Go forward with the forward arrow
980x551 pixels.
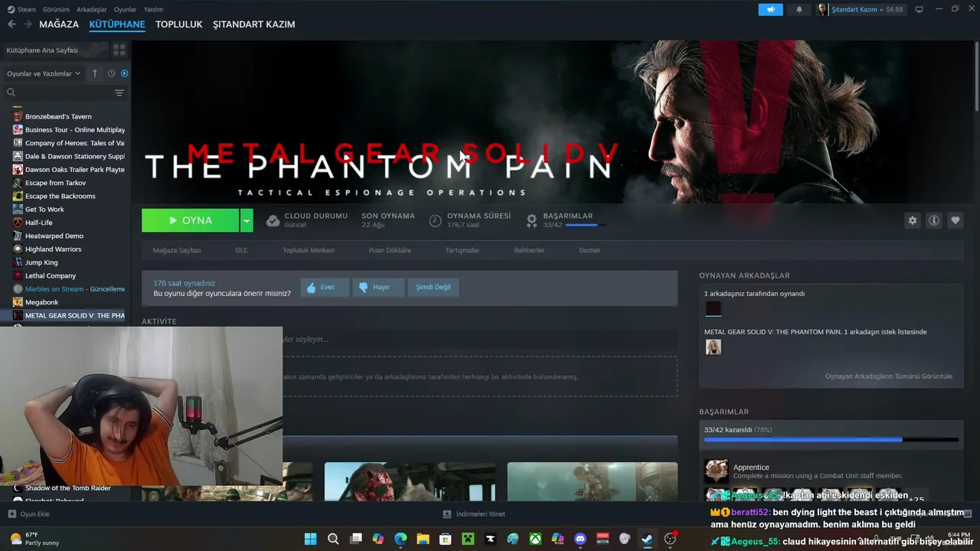click(28, 24)
